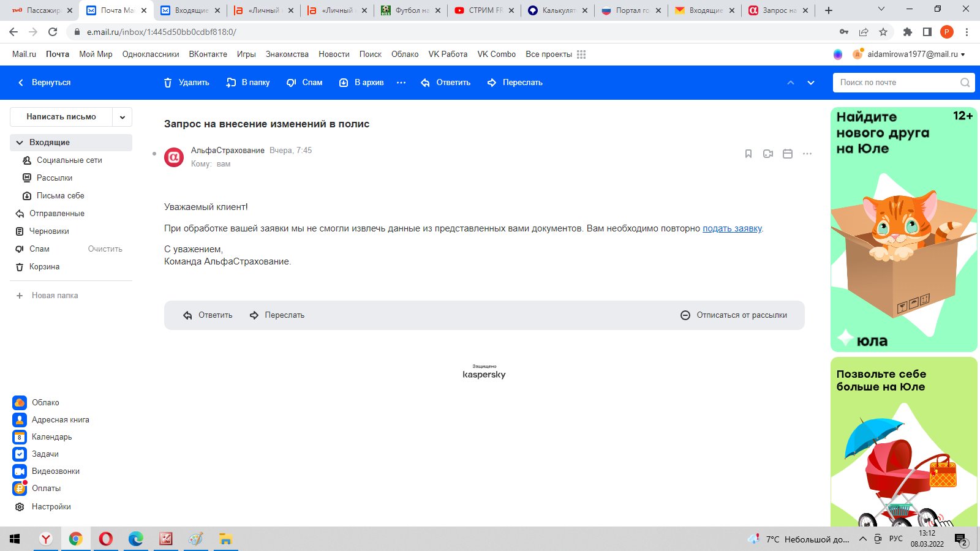Click Переслать below the message body
The image size is (980, 551).
pyautogui.click(x=277, y=315)
